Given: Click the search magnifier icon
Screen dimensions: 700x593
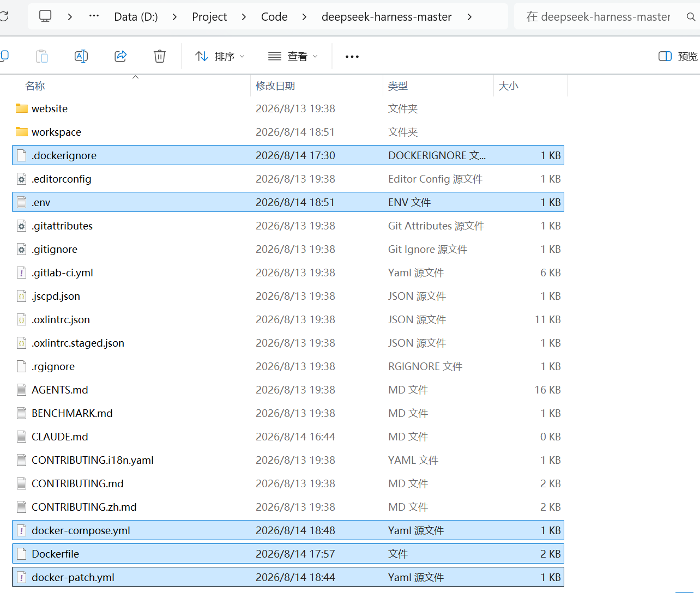Looking at the screenshot, I should click(691, 17).
